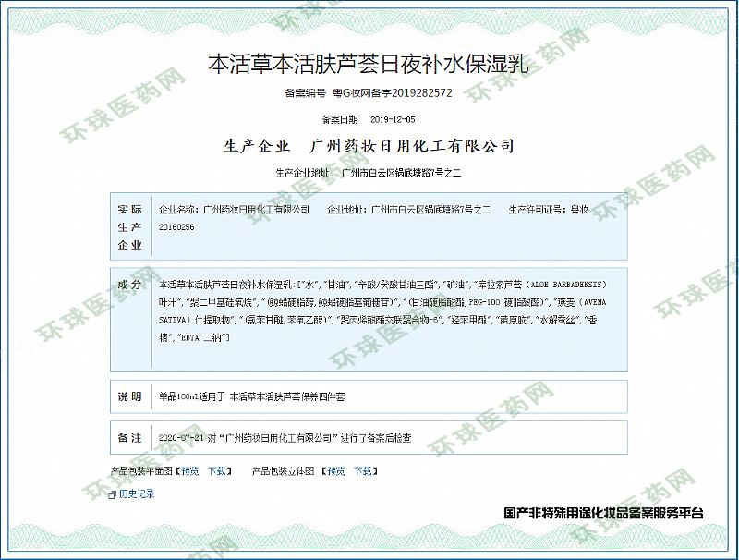Select the 实际生产企业 section label
The image size is (739, 560).
pos(129,226)
